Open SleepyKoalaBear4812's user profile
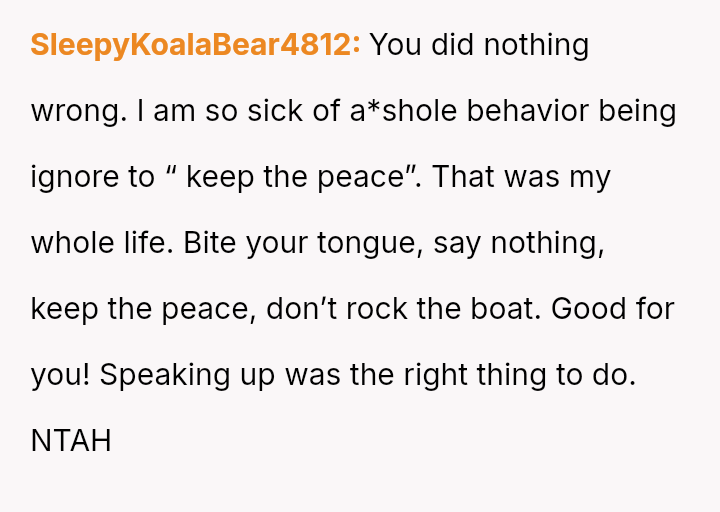 [195, 45]
